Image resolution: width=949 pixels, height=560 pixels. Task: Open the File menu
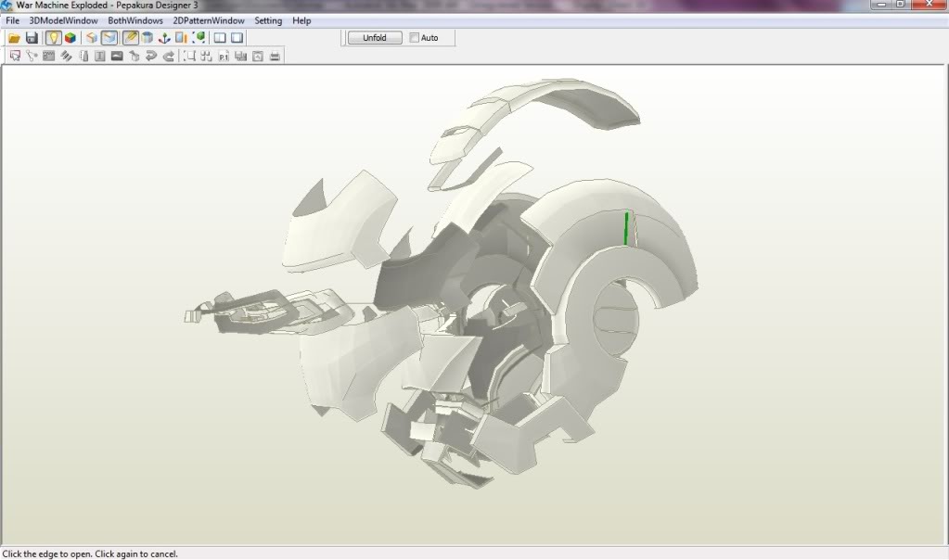pos(13,20)
